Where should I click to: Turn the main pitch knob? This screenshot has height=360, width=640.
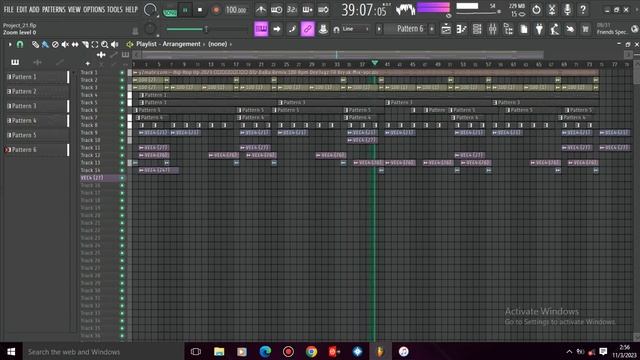point(150,29)
